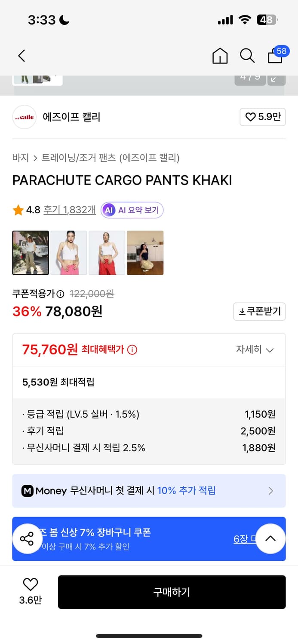The height and width of the screenshot is (644, 298).
Task: Tap the 4/9 image progress indicator
Action: [x=250, y=79]
